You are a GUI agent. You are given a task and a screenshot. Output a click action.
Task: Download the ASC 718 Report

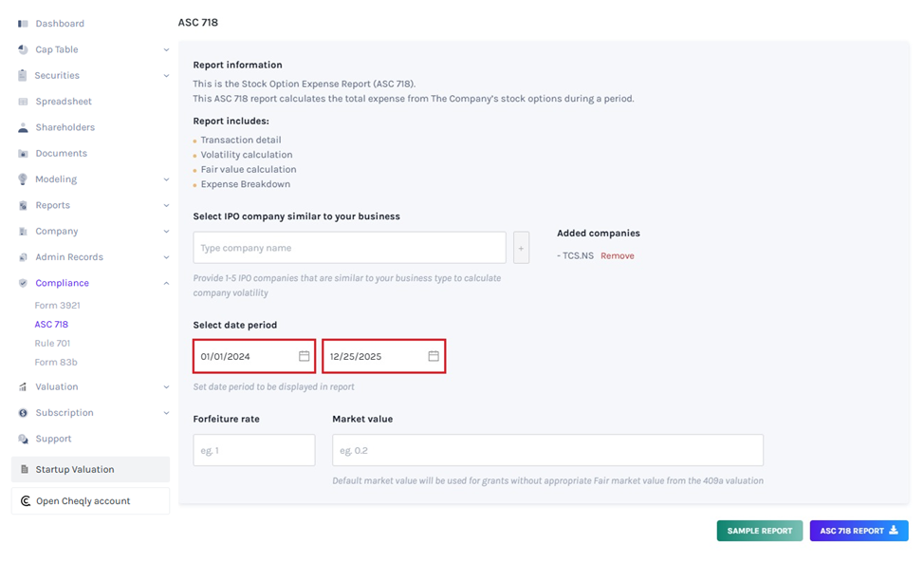pos(859,531)
